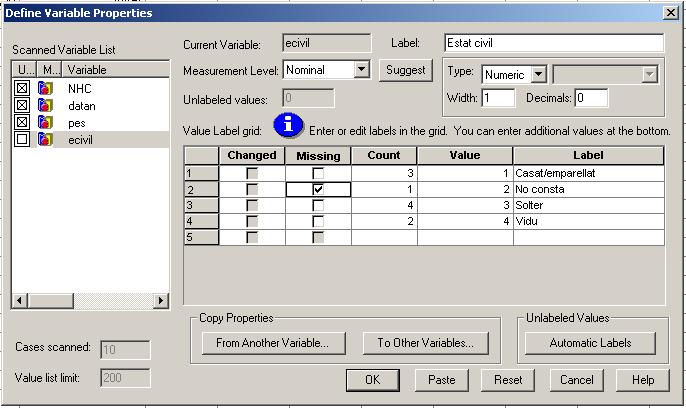This screenshot has height=408, width=686.
Task: Uncheck Missing checkbox for No consta row
Action: click(318, 189)
